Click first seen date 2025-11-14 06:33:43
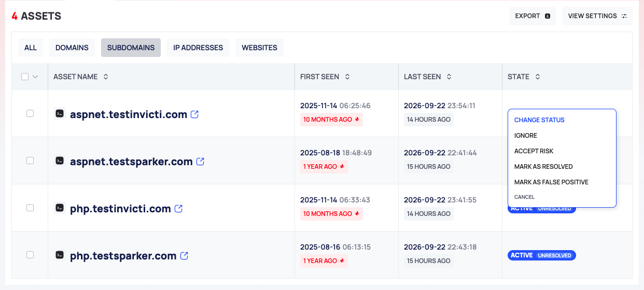Screen dimensions: 644x290 click(x=335, y=200)
